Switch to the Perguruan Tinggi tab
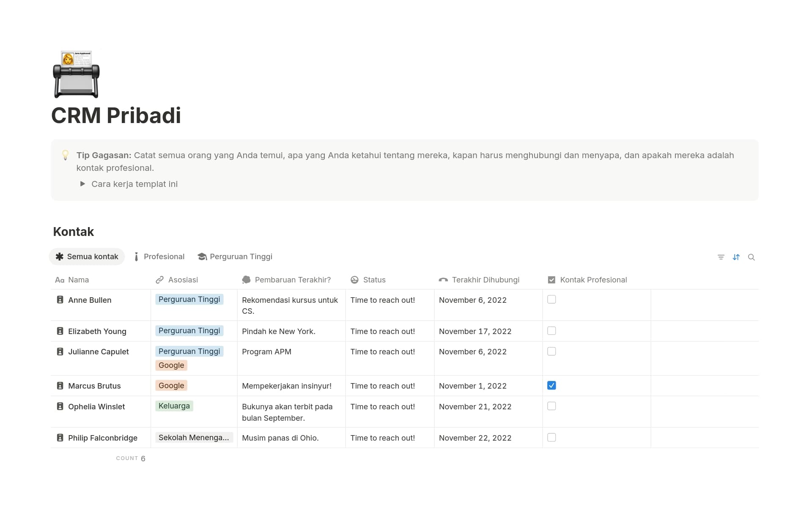The width and height of the screenshot is (812, 507). pyautogui.click(x=235, y=257)
